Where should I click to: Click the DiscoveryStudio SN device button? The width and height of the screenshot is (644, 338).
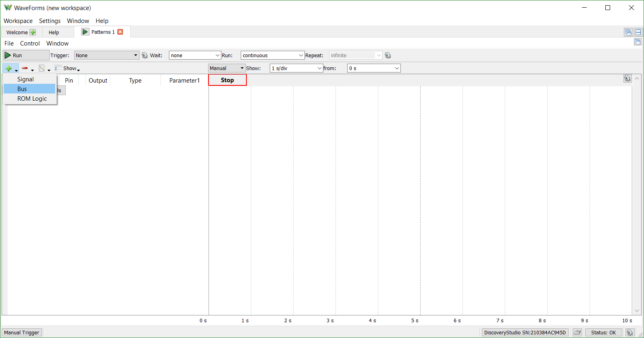(525, 332)
